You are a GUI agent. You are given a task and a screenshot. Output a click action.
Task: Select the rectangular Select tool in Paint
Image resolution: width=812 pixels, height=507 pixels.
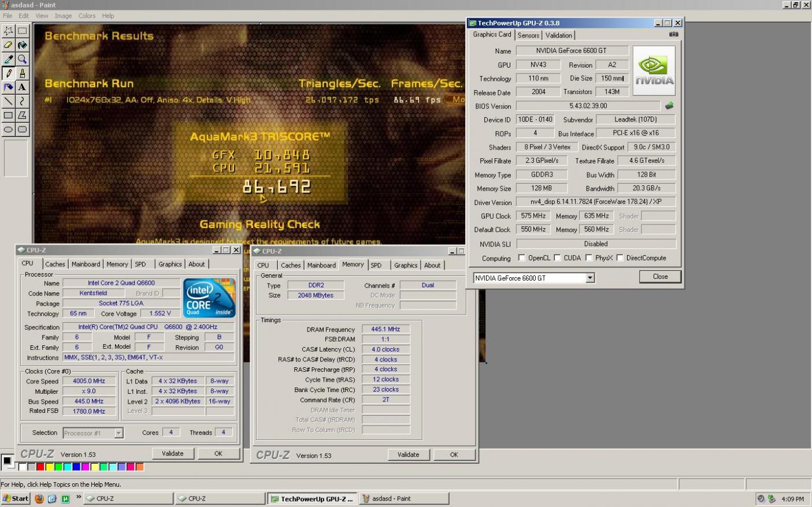coord(22,31)
